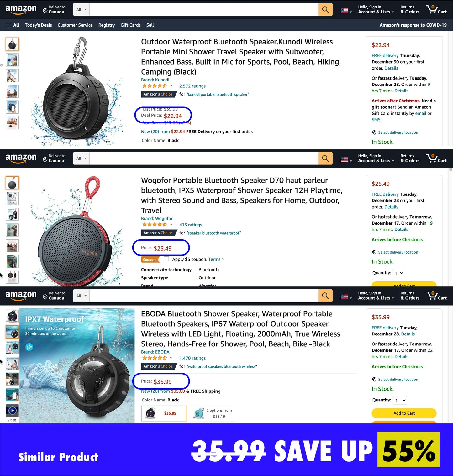This screenshot has height=476, width=453.
Task: Click into the top search input field
Action: click(x=204, y=10)
